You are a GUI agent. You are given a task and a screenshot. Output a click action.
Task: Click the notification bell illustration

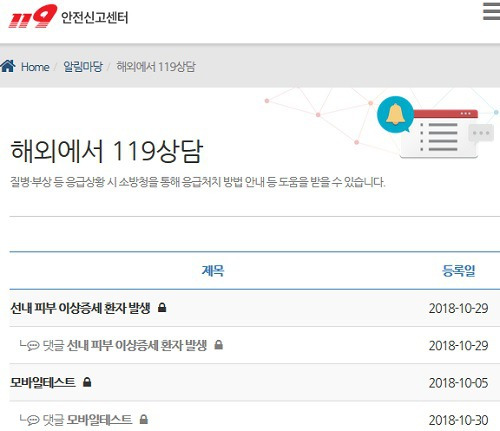click(x=395, y=114)
